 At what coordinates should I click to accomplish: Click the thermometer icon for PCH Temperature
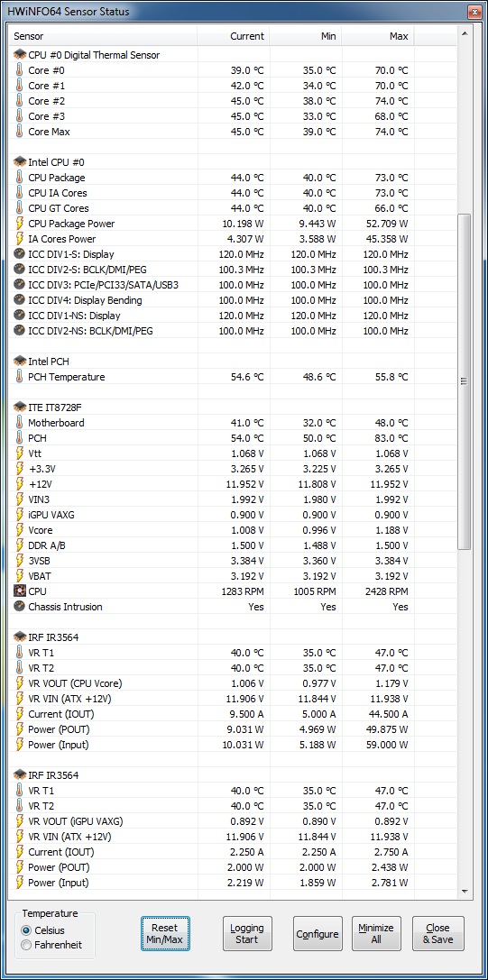(x=20, y=376)
